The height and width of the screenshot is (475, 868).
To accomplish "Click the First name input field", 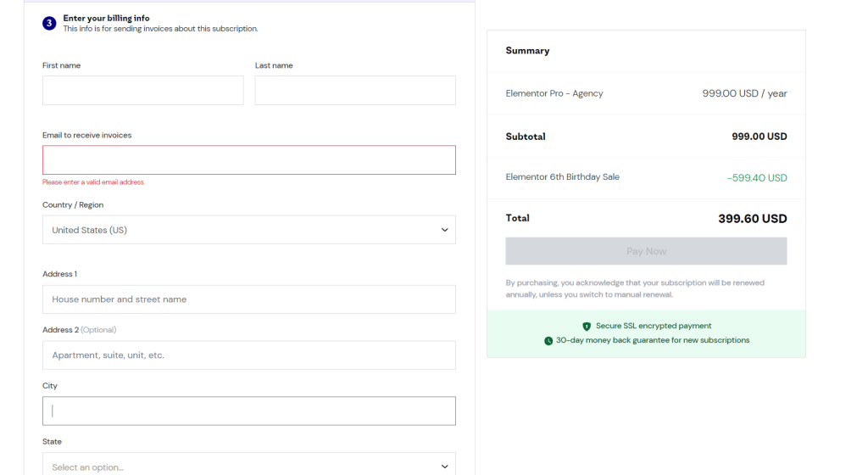I will coord(142,90).
